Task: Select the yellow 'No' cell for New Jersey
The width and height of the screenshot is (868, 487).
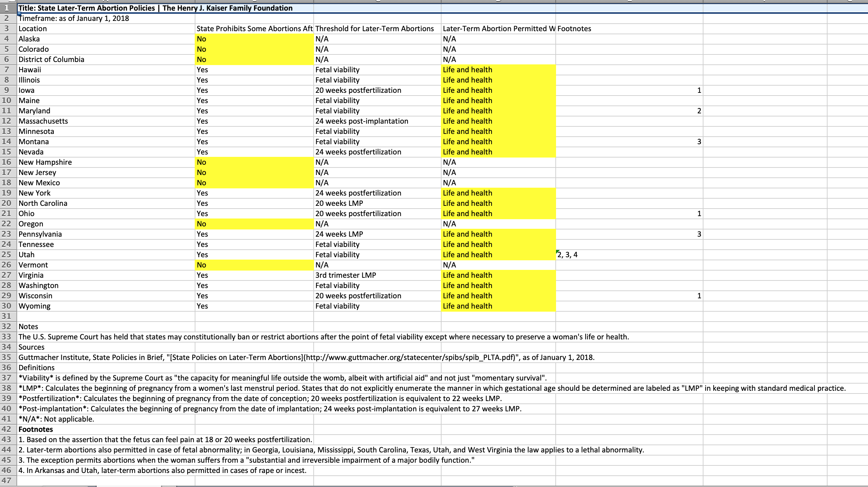Action: click(254, 173)
